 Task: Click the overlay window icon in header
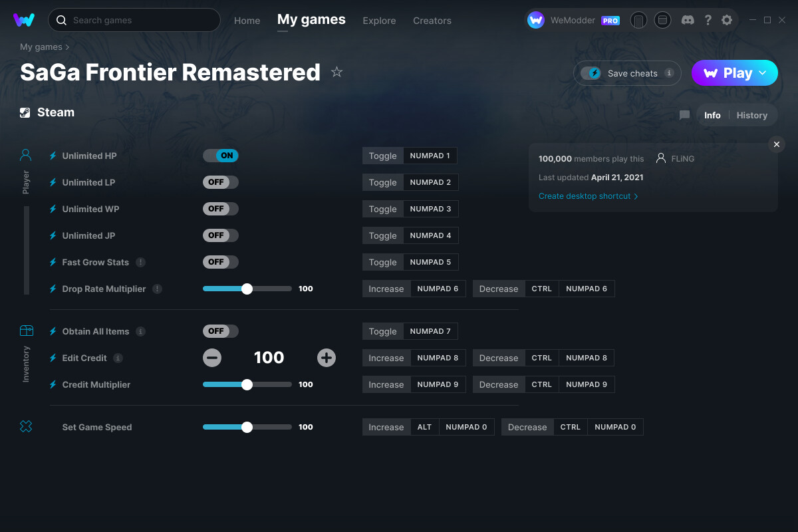coord(662,20)
